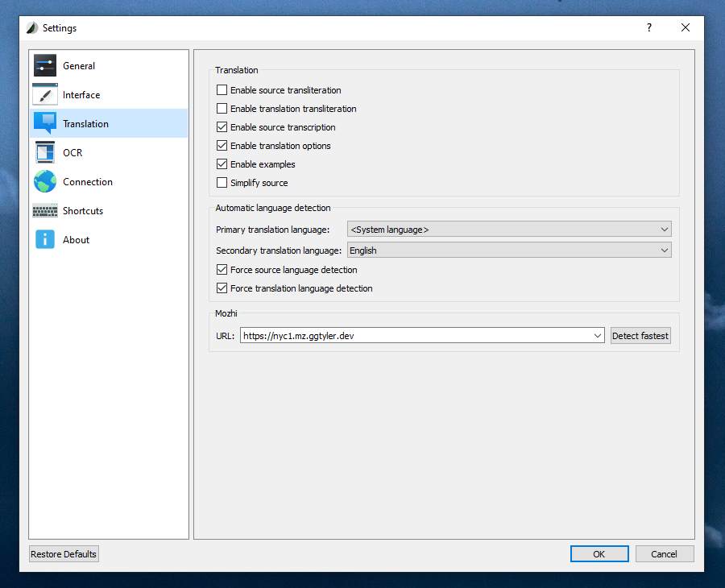Click inside the Mozhi URL text field
725x588 pixels.
point(416,336)
